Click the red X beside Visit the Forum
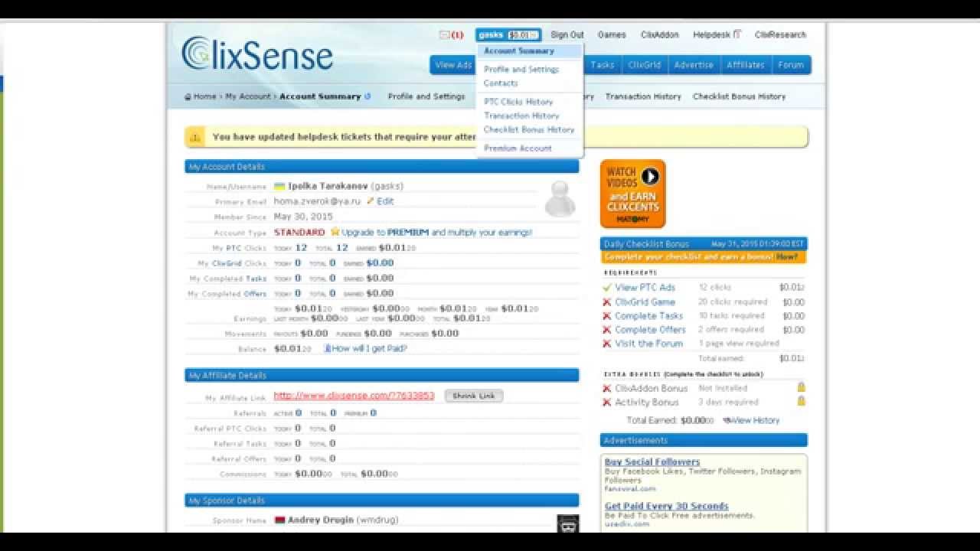The image size is (980, 551). pyautogui.click(x=606, y=344)
